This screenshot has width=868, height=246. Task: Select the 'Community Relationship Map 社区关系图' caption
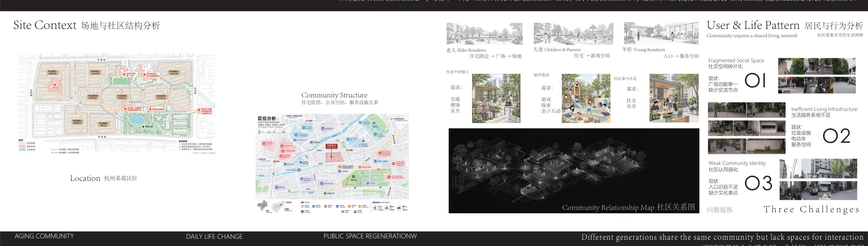(628, 207)
